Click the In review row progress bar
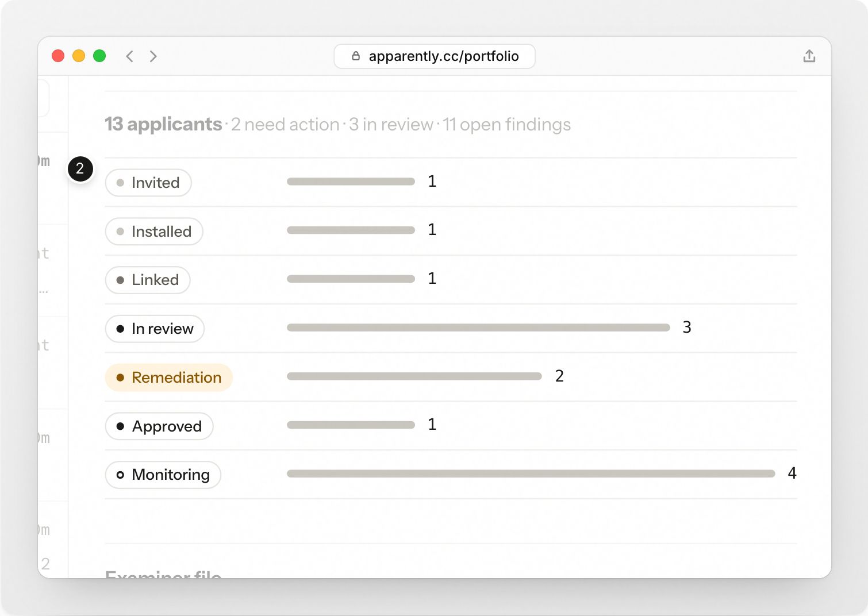This screenshot has height=616, width=868. pyautogui.click(x=478, y=328)
